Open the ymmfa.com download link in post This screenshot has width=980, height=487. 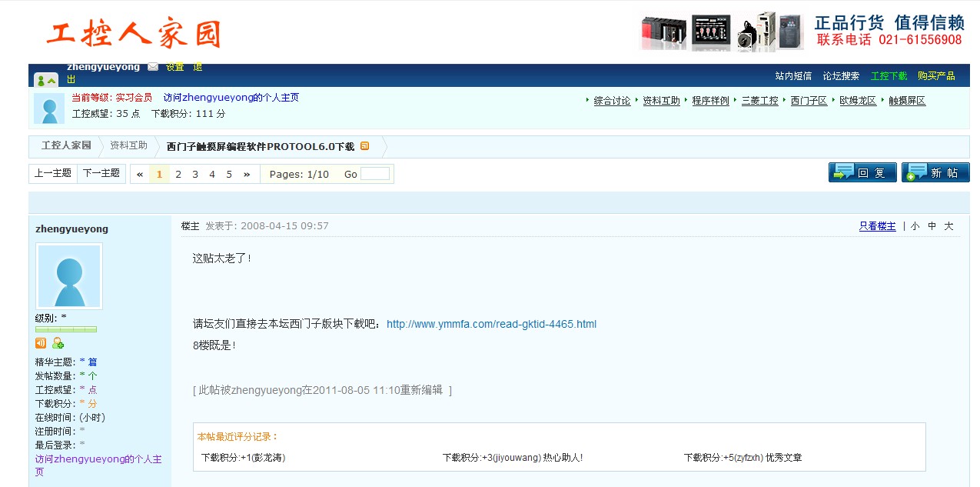(x=491, y=324)
